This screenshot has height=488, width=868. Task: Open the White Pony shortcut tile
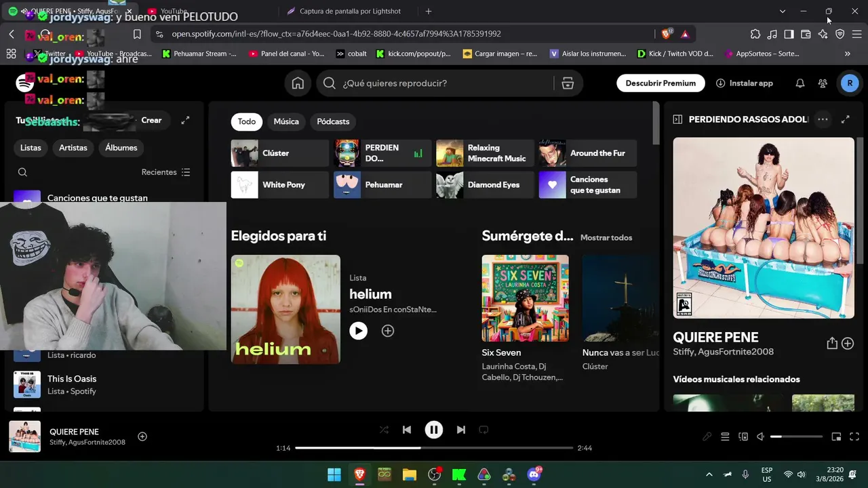(x=279, y=185)
